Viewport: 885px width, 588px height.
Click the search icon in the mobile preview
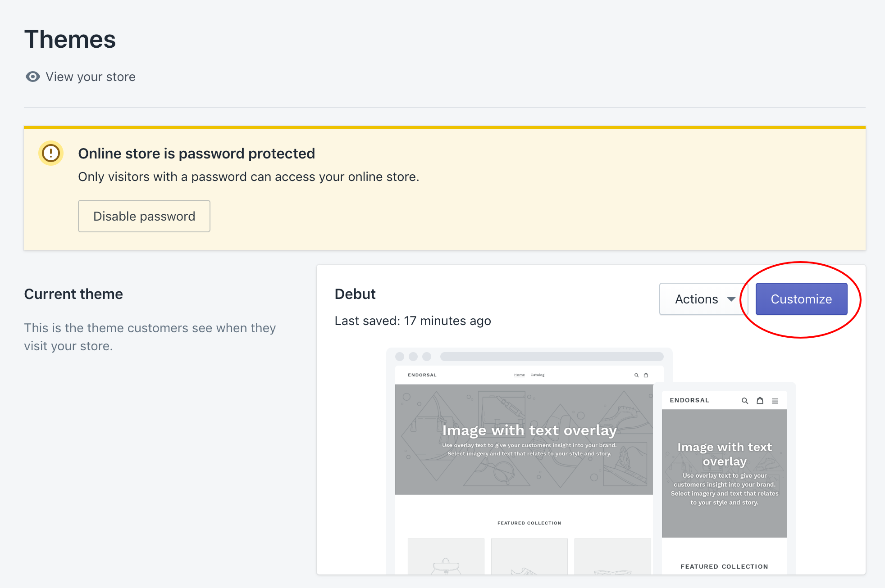[x=745, y=400]
